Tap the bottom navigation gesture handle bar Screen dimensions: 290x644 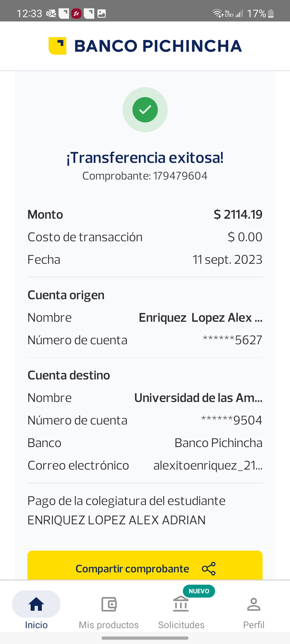pyautogui.click(x=145, y=638)
